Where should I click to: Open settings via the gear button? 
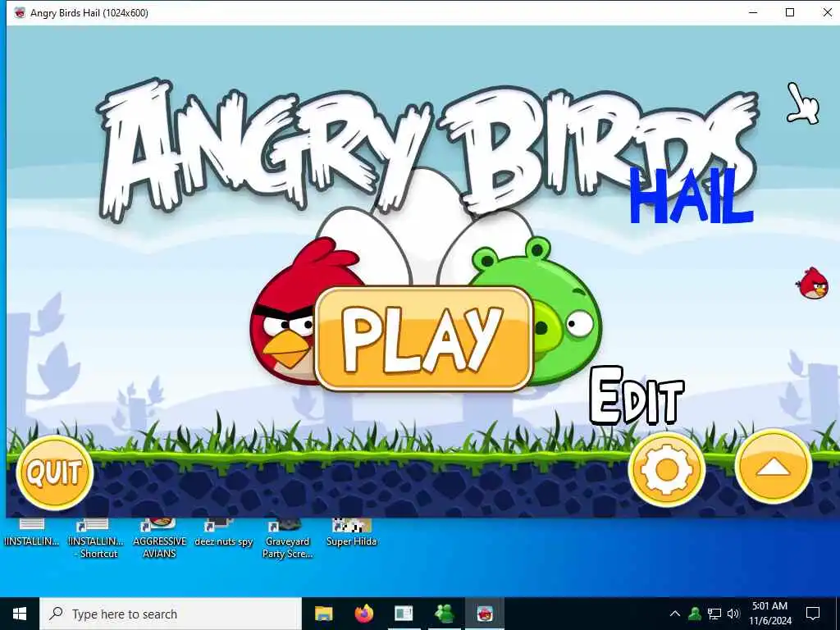pyautogui.click(x=666, y=470)
